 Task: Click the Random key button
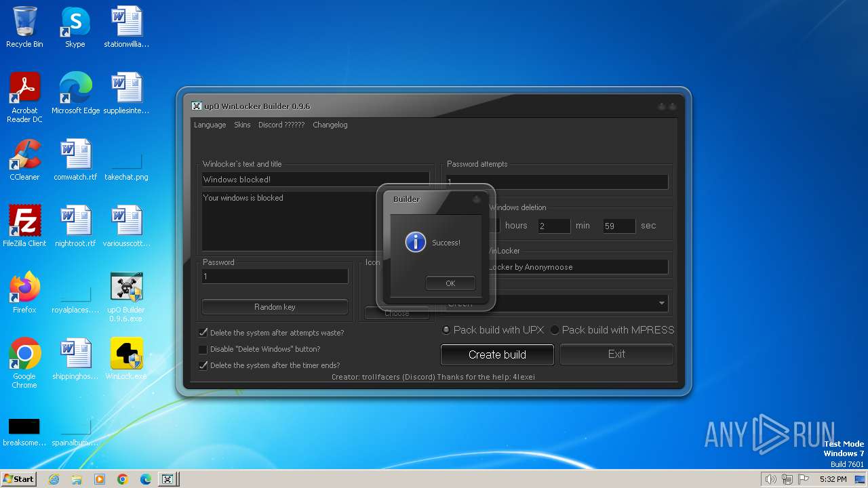[x=275, y=307]
